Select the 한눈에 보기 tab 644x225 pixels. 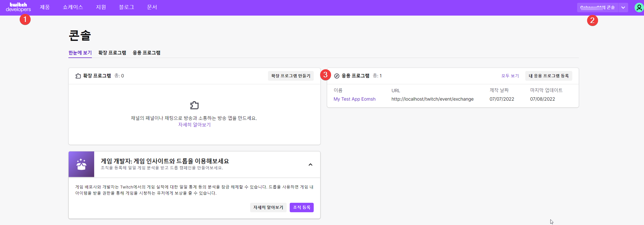pyautogui.click(x=80, y=53)
